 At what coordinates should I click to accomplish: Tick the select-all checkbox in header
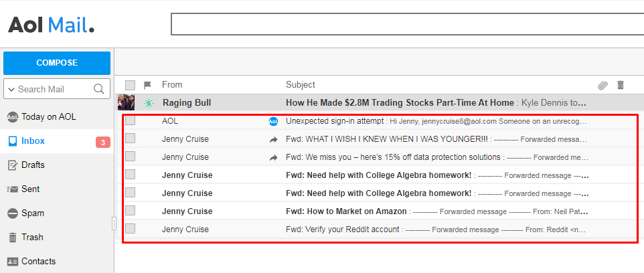130,86
